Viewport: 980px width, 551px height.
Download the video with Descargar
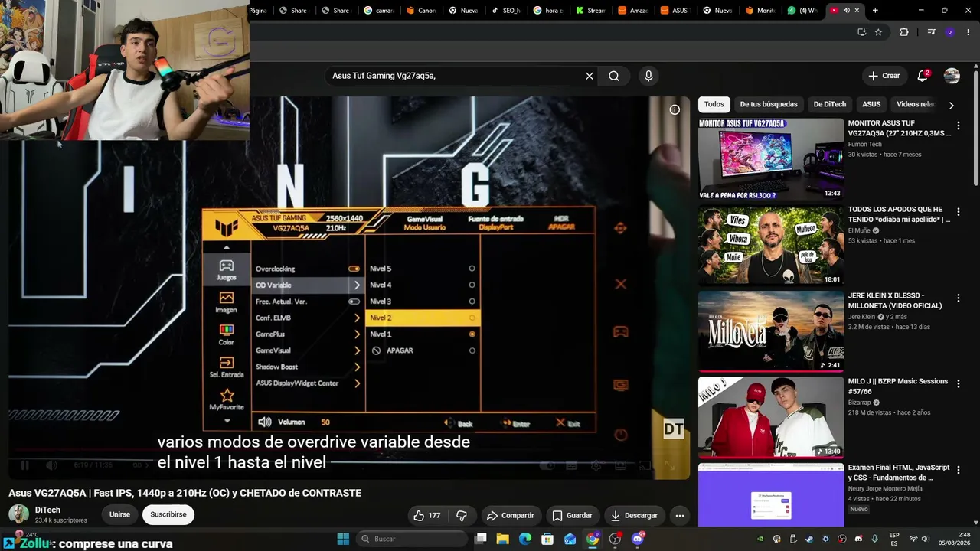[634, 516]
